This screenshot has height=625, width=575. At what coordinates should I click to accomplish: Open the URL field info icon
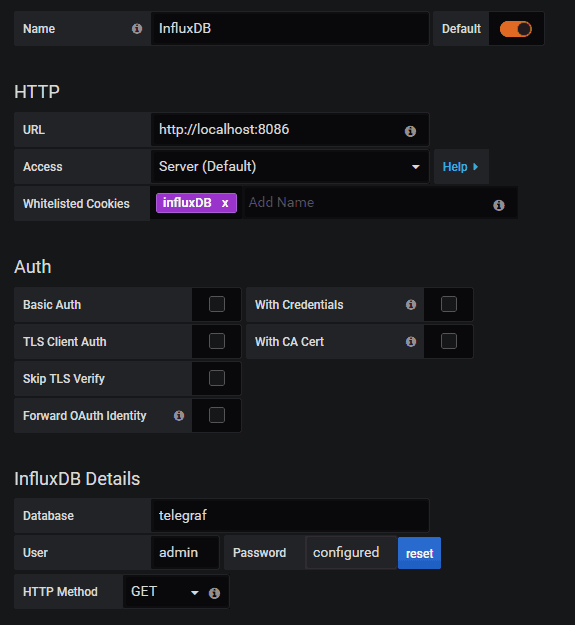(x=410, y=131)
